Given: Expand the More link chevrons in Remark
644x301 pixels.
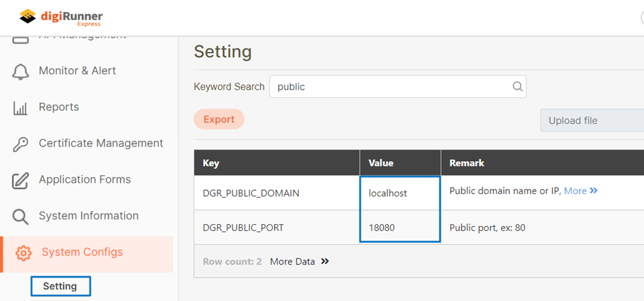Looking at the screenshot, I should pos(594,191).
